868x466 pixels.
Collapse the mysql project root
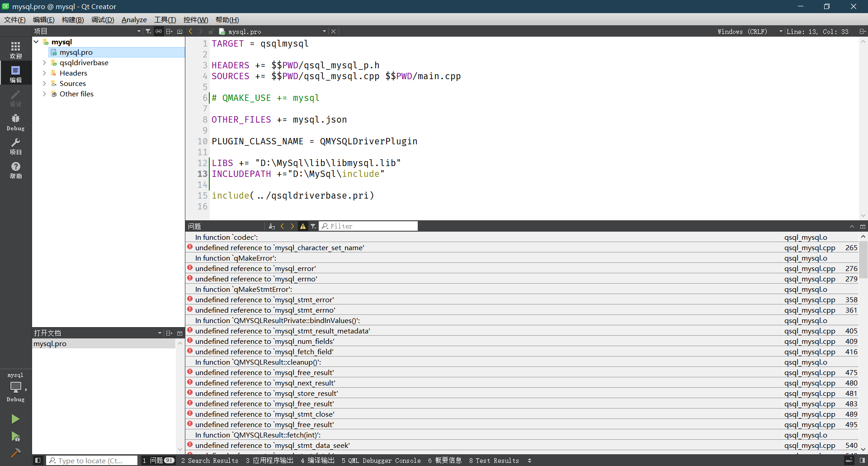36,42
